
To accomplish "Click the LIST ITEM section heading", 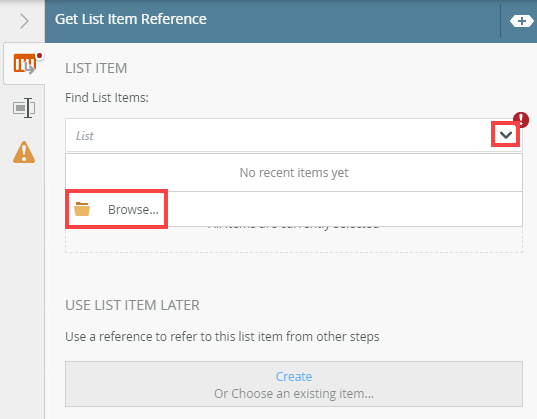I will [96, 68].
